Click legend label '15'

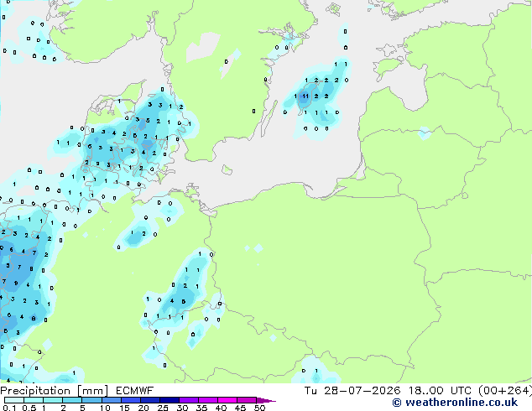pyautogui.click(x=124, y=408)
